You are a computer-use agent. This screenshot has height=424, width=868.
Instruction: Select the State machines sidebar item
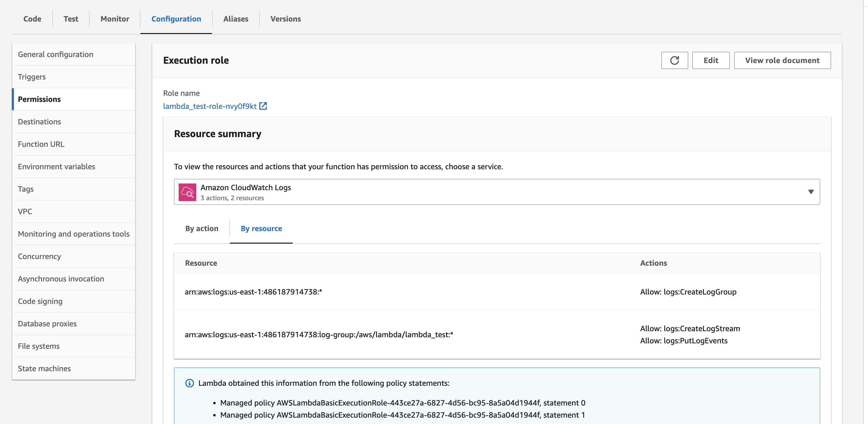(44, 368)
